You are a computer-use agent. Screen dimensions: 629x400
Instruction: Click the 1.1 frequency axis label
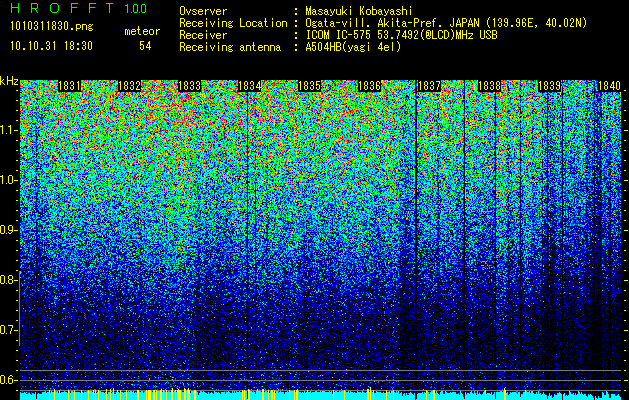[x=8, y=130]
